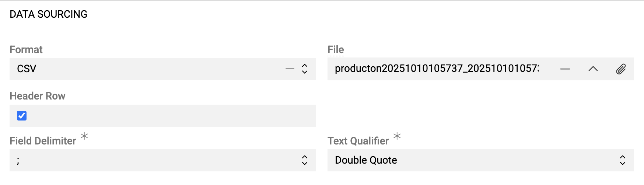Click the Field Delimiter label text
The width and height of the screenshot is (644, 185).
(43, 141)
